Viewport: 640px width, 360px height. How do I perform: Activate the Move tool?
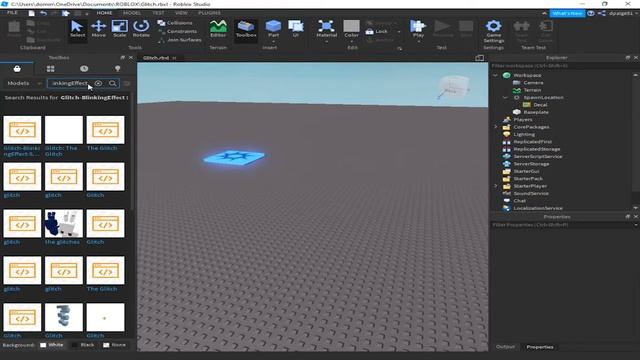pyautogui.click(x=98, y=29)
